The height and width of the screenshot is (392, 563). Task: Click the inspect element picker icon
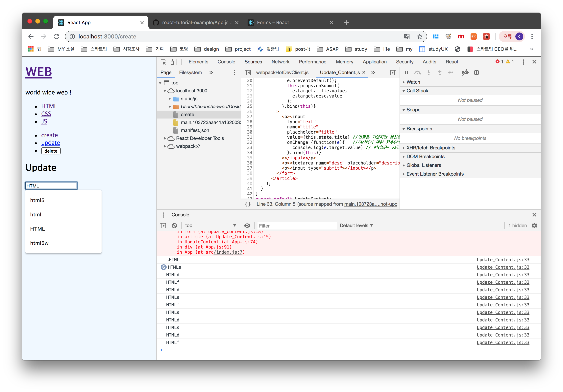coord(163,62)
